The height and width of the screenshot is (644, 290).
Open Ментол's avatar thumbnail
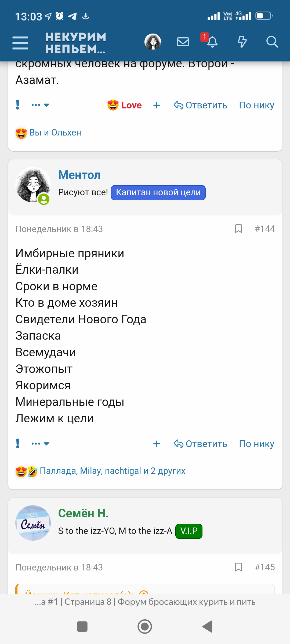pyautogui.click(x=33, y=185)
